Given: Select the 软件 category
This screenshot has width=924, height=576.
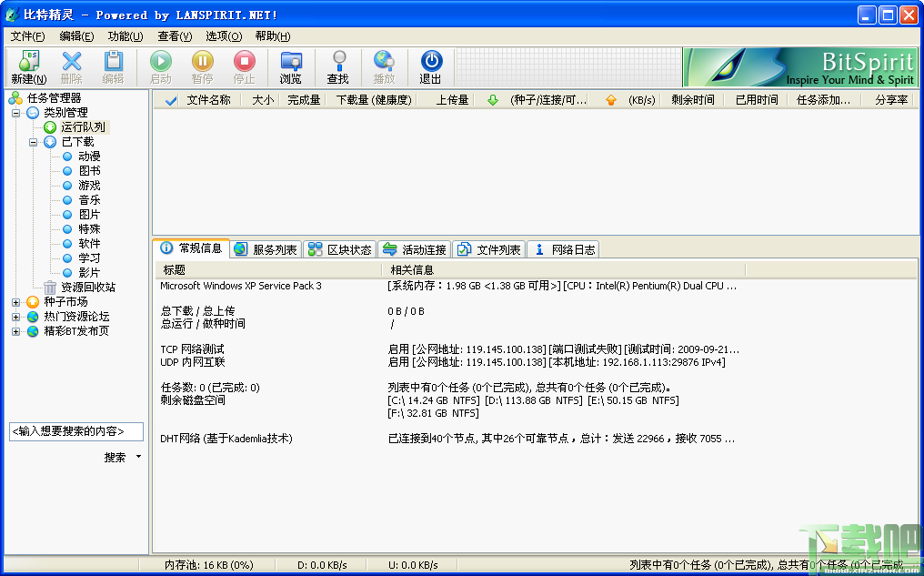Looking at the screenshot, I should (x=89, y=244).
